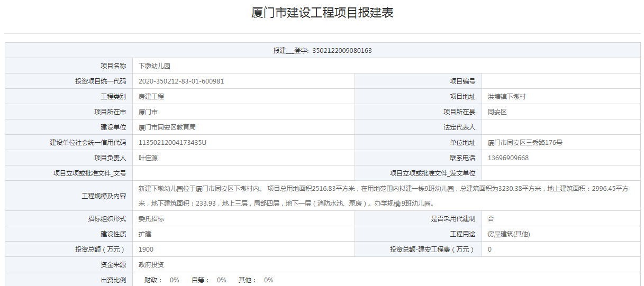
Task: Click the 资金来源 label
Action: click(113, 265)
